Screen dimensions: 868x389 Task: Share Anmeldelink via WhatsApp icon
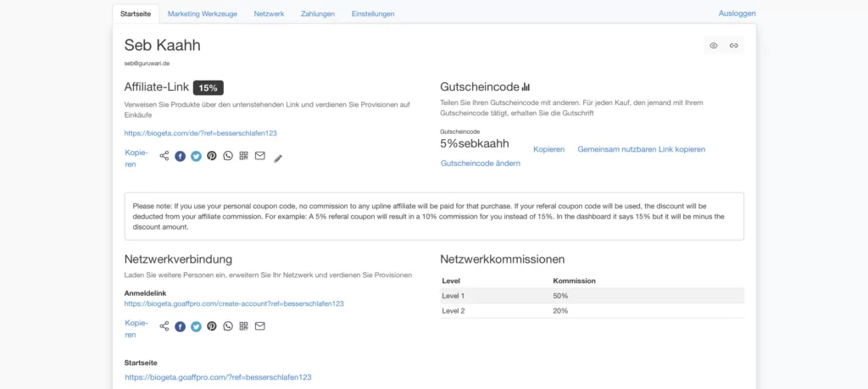228,325
